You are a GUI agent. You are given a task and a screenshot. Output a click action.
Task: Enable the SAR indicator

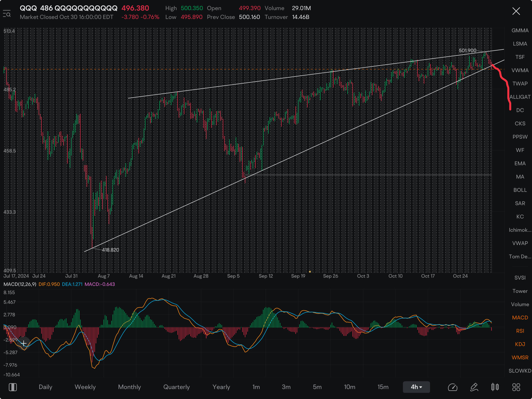(520, 203)
